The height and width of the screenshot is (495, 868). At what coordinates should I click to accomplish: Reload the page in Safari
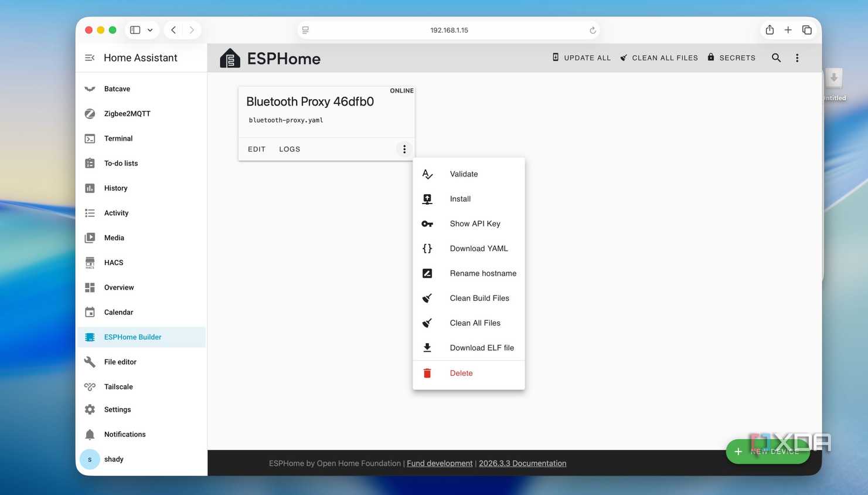click(593, 30)
